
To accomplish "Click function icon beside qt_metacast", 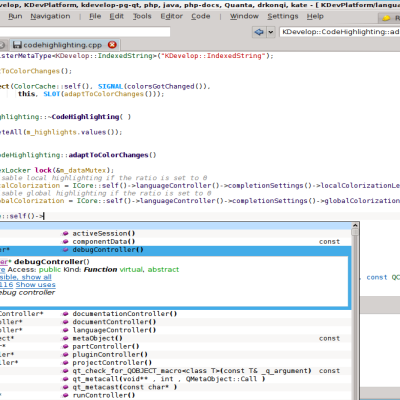I will (65, 387).
